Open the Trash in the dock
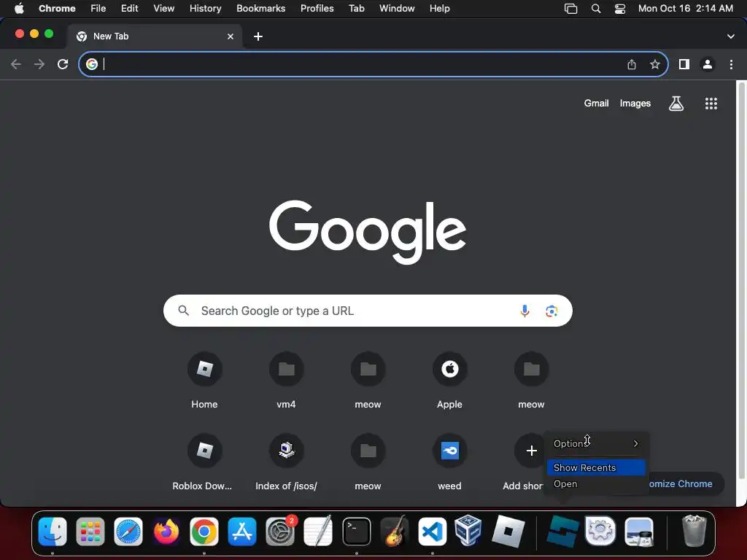747x560 pixels. [694, 531]
